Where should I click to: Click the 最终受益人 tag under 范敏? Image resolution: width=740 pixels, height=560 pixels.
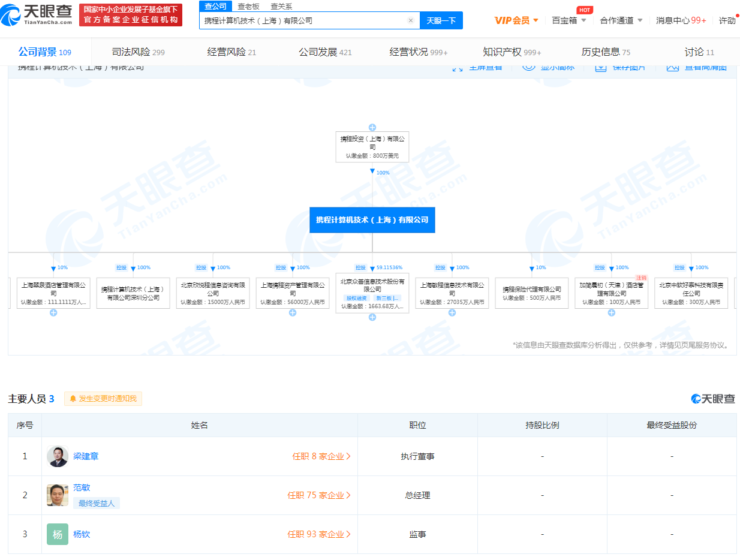click(96, 504)
